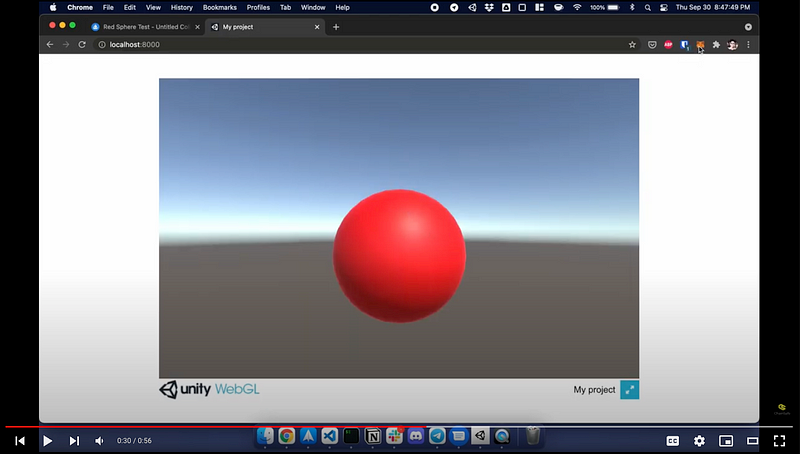Seek on the red video progress bar

[x=300, y=426]
